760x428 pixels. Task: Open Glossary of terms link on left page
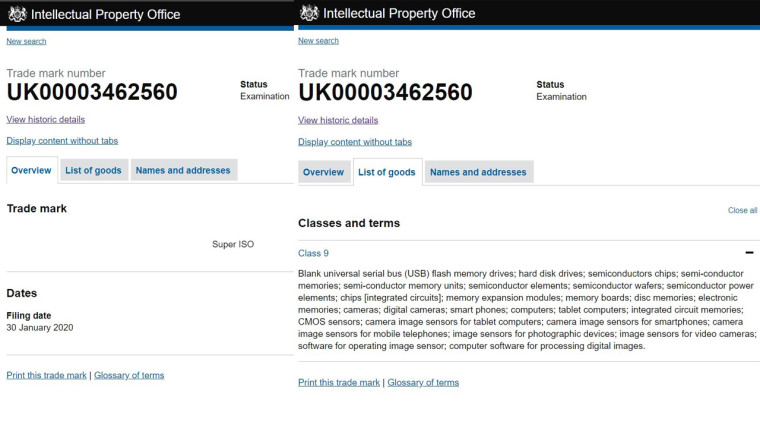tap(129, 375)
